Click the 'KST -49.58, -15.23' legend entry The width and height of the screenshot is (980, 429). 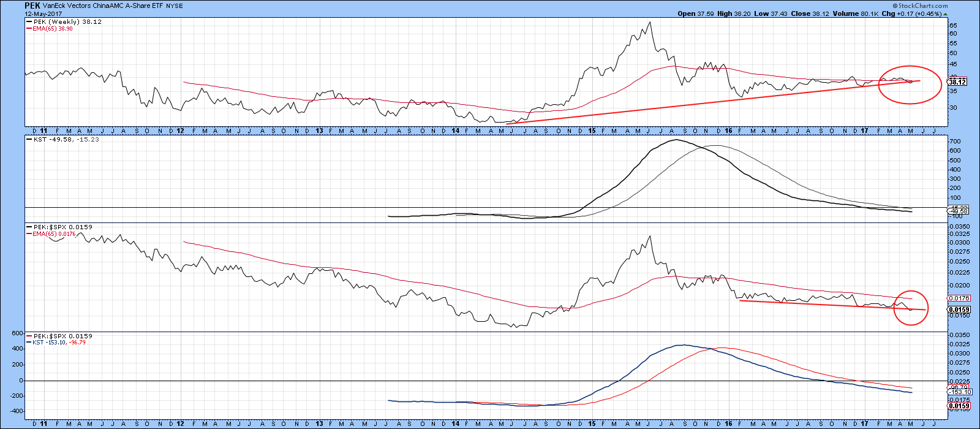pos(63,139)
